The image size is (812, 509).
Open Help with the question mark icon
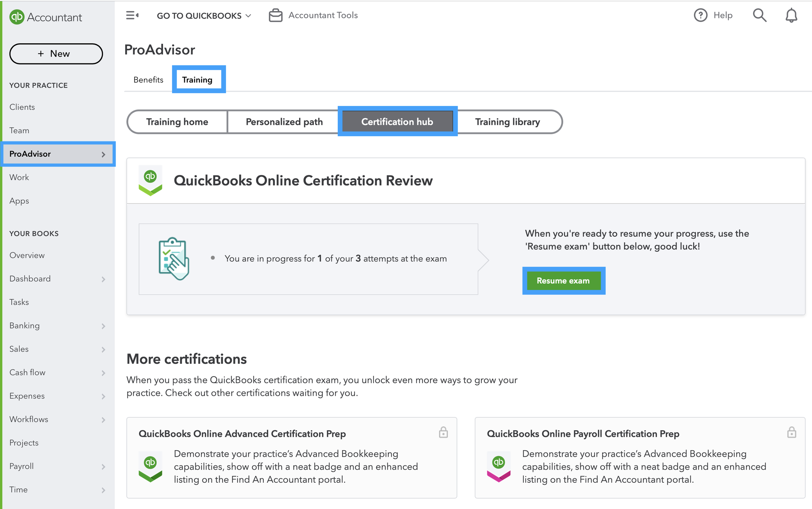click(x=700, y=16)
